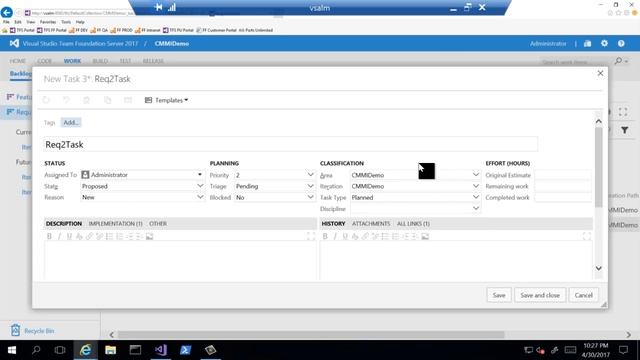Click the Save and close button

click(540, 295)
